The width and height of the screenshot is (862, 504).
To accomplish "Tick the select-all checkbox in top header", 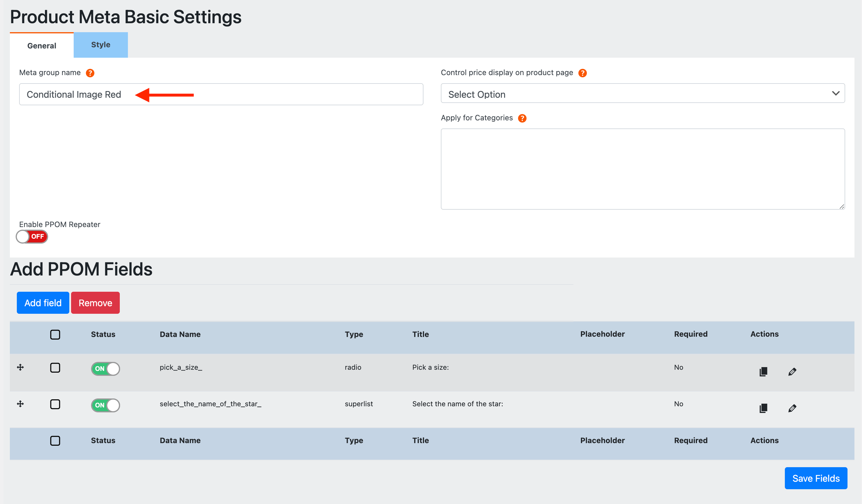I will tap(55, 334).
